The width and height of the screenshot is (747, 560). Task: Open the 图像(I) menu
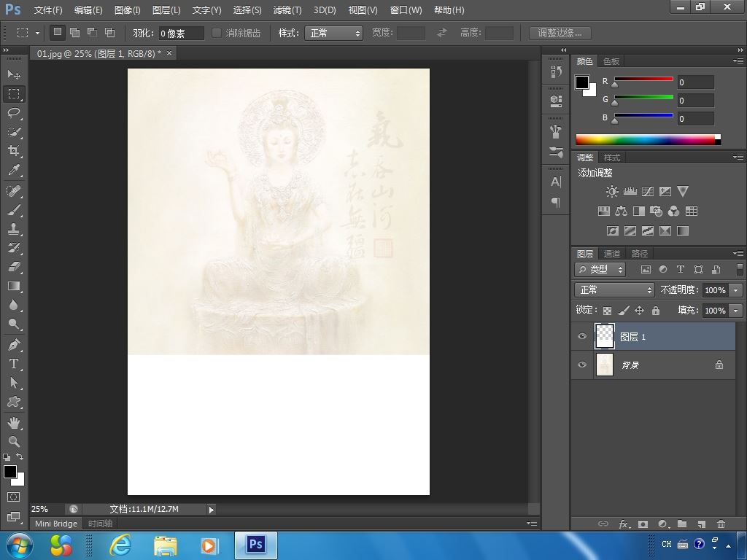pos(127,10)
